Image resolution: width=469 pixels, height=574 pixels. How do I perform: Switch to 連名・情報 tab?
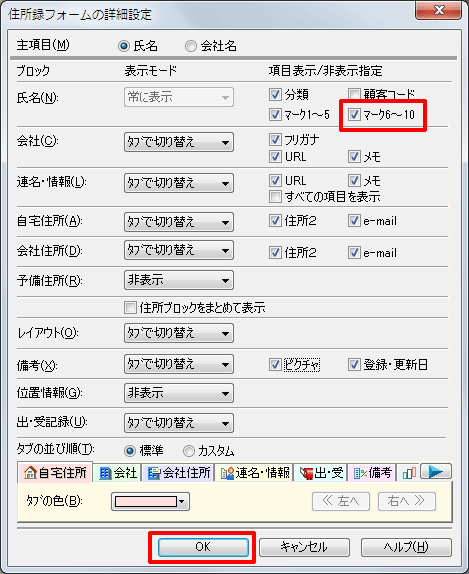254,473
